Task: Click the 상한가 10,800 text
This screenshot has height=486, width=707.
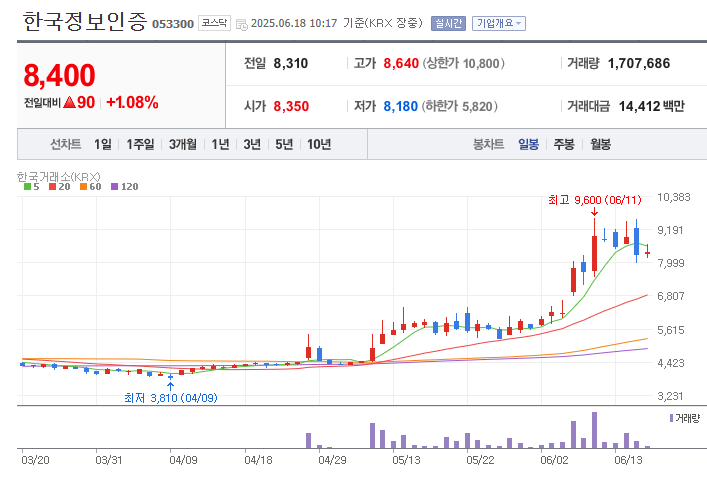Action: click(464, 64)
